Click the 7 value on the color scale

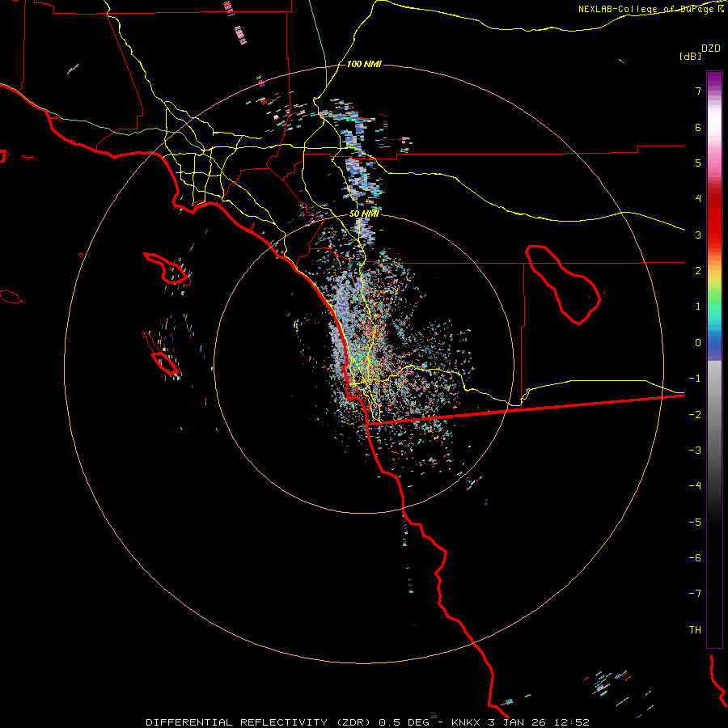pos(698,91)
